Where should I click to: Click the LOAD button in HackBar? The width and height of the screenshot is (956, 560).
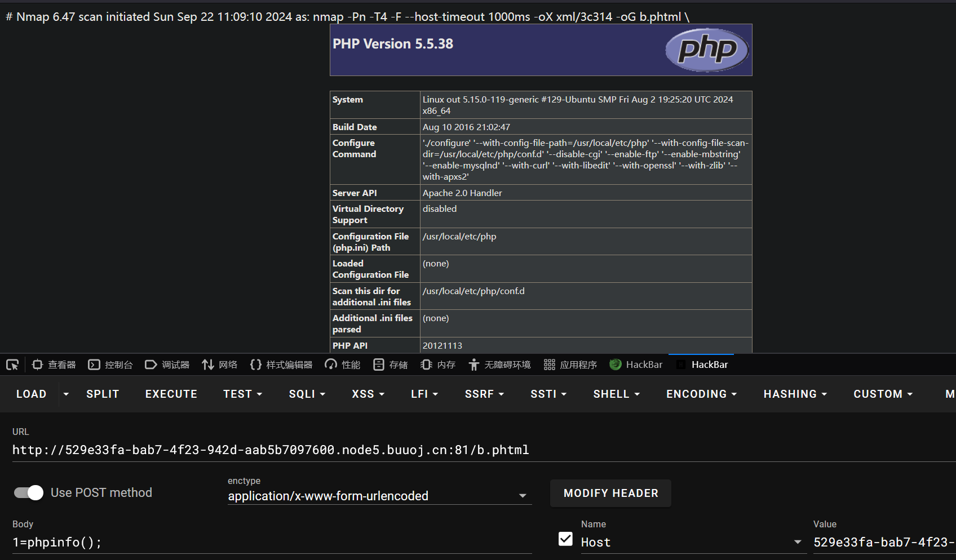pyautogui.click(x=31, y=394)
